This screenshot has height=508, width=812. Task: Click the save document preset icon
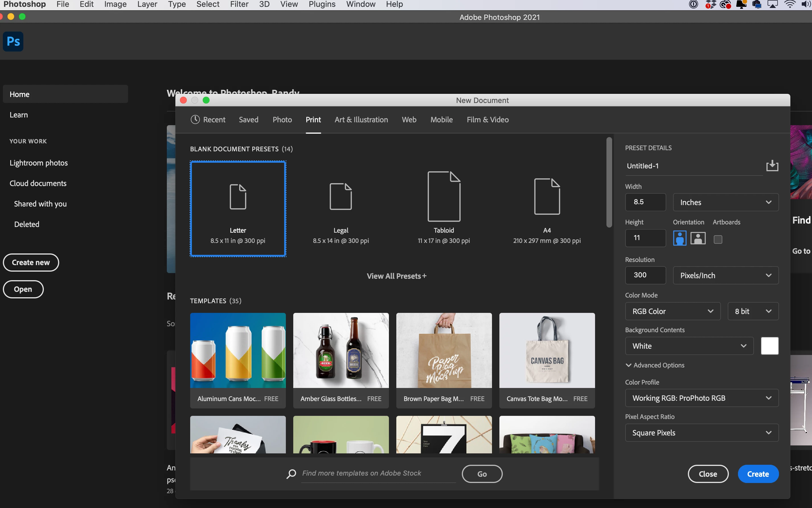pyautogui.click(x=772, y=166)
